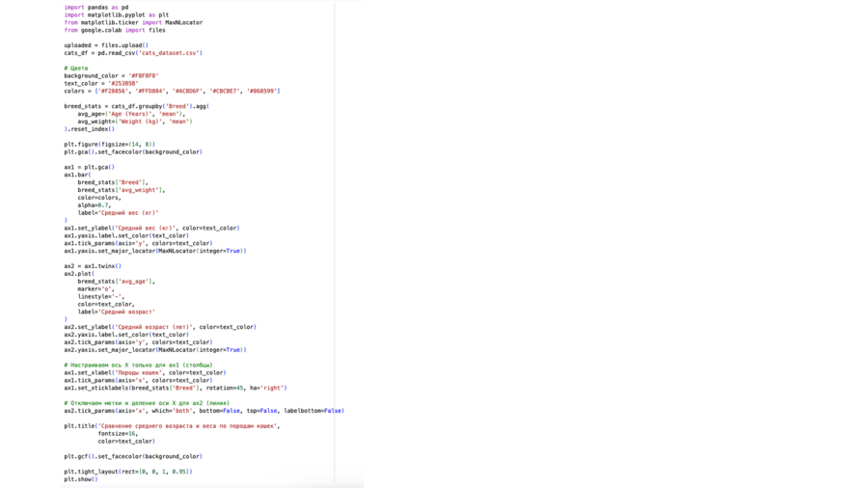Click the ax1.set_ylabel line
The image size is (868, 488).
(151, 228)
